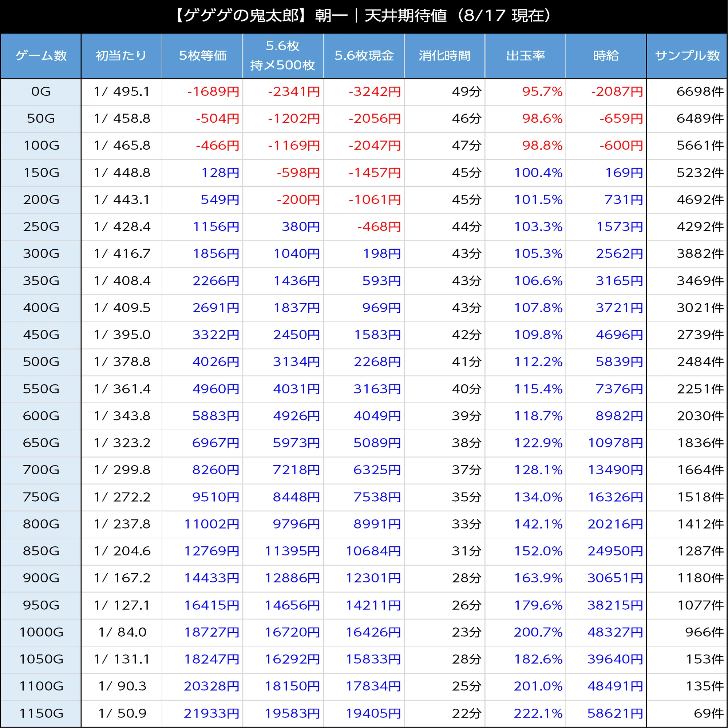Click the 初当たり column header

121,56
